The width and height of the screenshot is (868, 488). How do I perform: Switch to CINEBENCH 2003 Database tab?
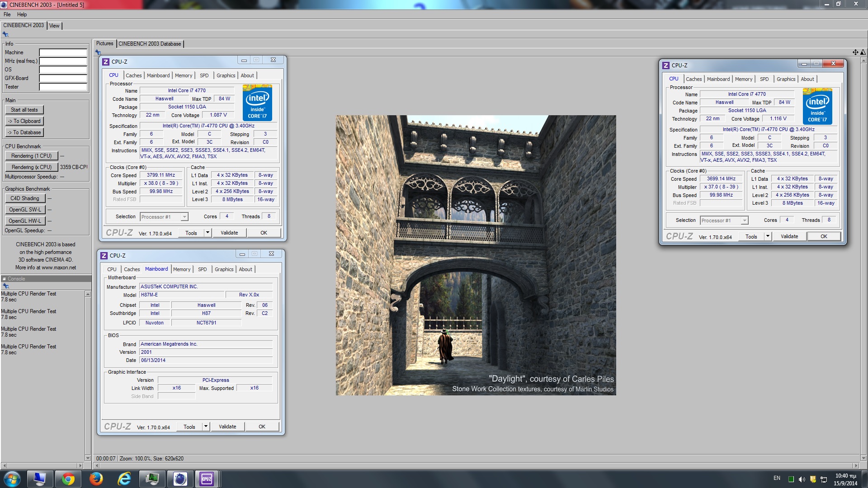[150, 44]
